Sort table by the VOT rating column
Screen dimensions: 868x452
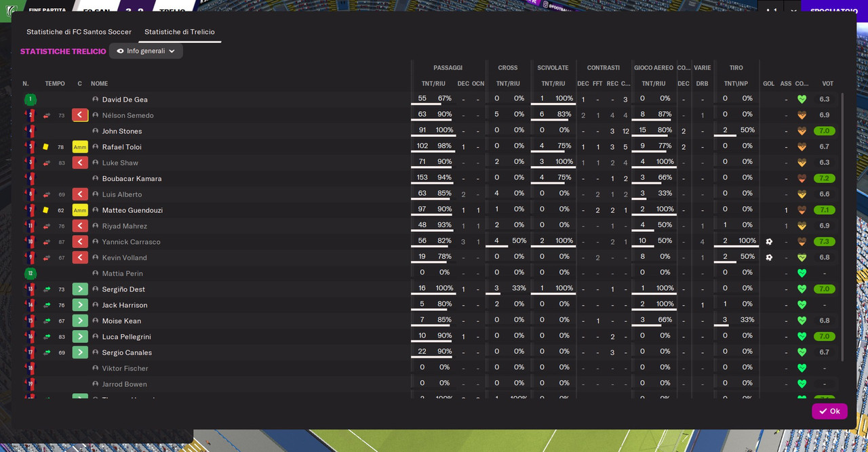point(827,83)
